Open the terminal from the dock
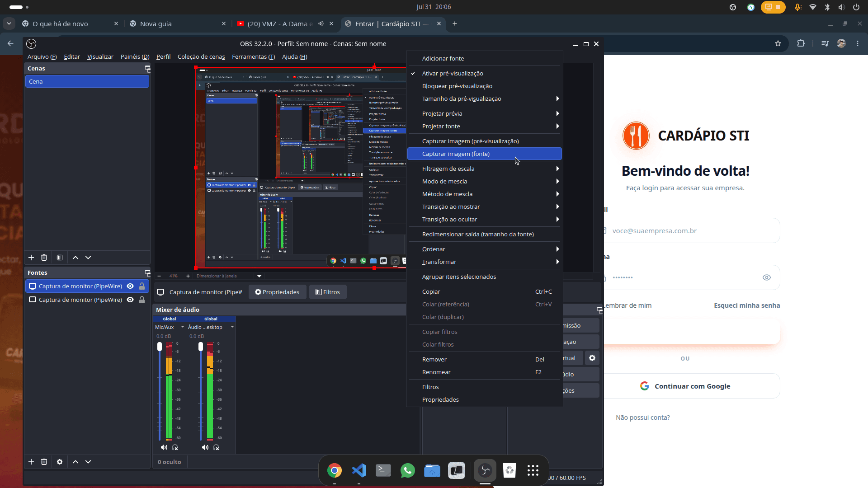This screenshot has width=868, height=488. (x=383, y=470)
